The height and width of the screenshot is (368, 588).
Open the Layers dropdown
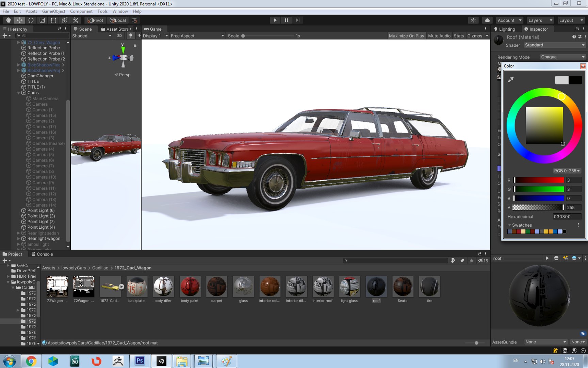pos(540,20)
